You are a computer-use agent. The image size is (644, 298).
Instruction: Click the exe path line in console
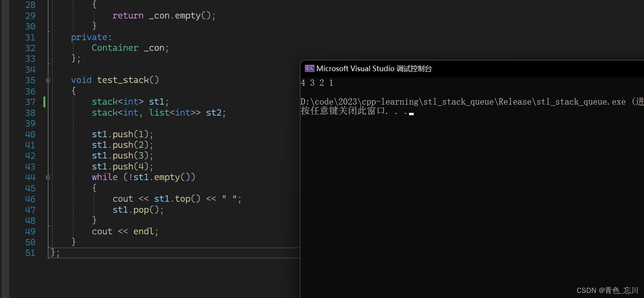tap(472, 102)
